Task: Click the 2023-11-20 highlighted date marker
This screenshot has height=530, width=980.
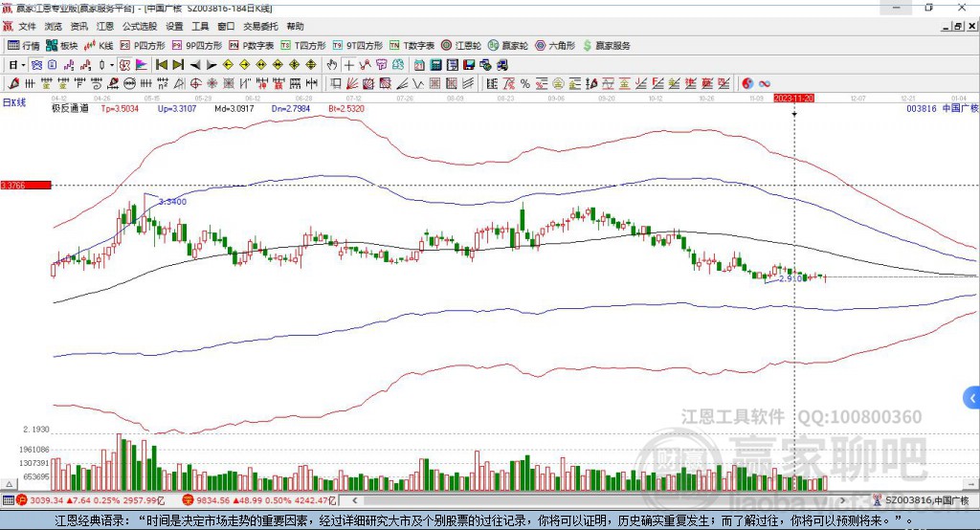Action: 793,99
